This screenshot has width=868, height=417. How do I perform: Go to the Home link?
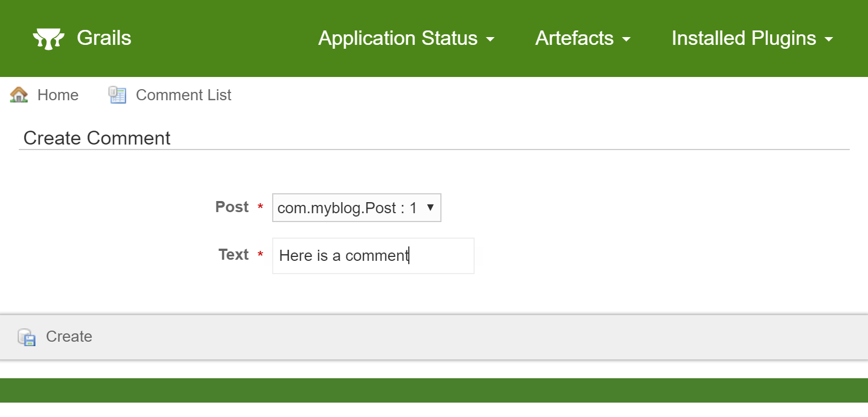(x=58, y=95)
